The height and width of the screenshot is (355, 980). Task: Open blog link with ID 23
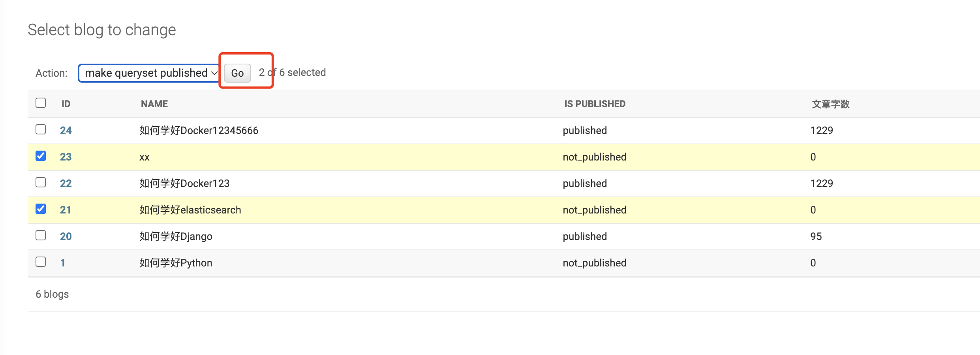[x=66, y=157]
